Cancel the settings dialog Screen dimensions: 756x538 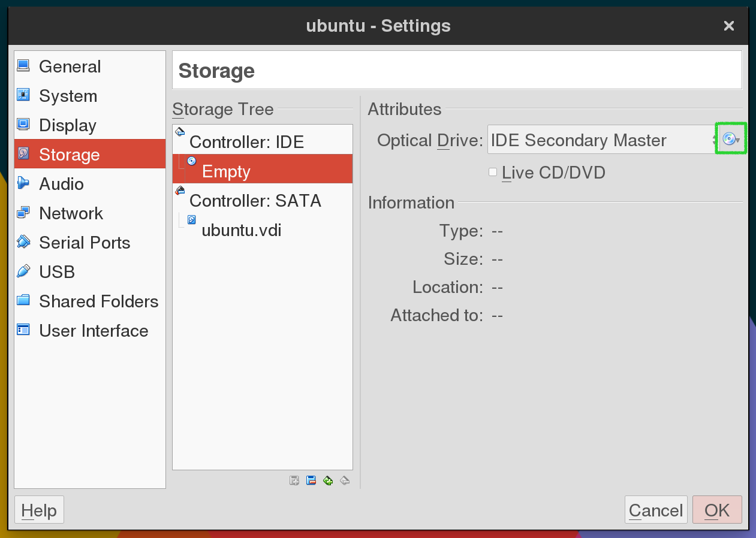coord(656,510)
